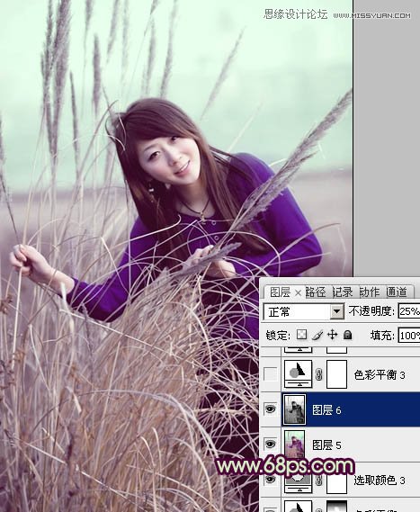Toggle visibility of 选取颜色 3 layer
This screenshot has height=512, width=420.
tap(270, 480)
